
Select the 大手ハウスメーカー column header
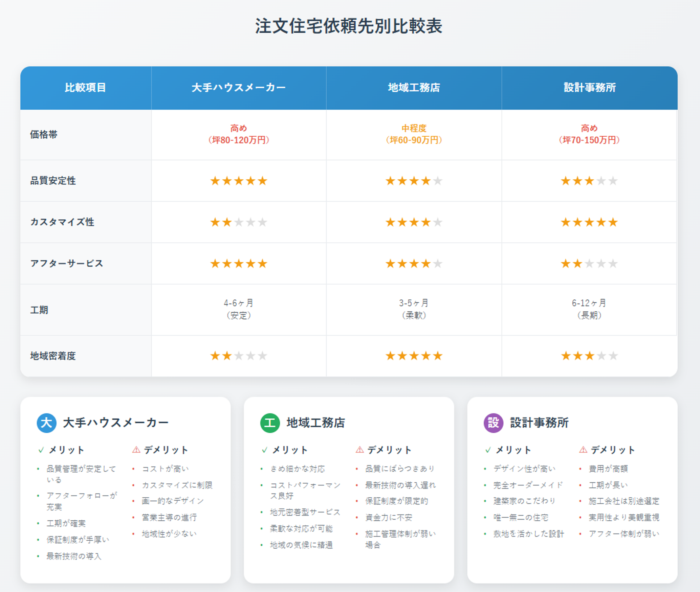(239, 88)
